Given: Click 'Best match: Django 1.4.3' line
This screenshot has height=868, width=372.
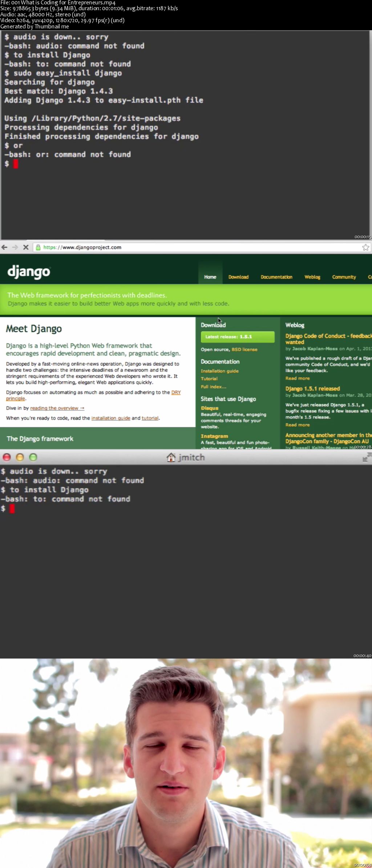Looking at the screenshot, I should coord(58,91).
